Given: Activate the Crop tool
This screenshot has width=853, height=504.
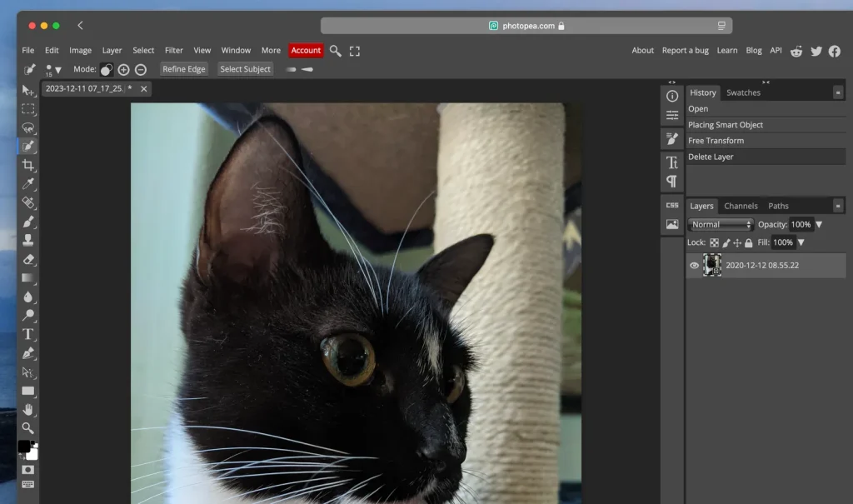Looking at the screenshot, I should [27, 165].
